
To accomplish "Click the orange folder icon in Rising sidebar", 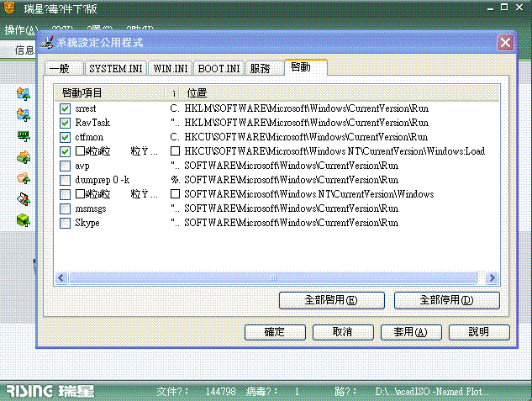I will coord(24,178).
